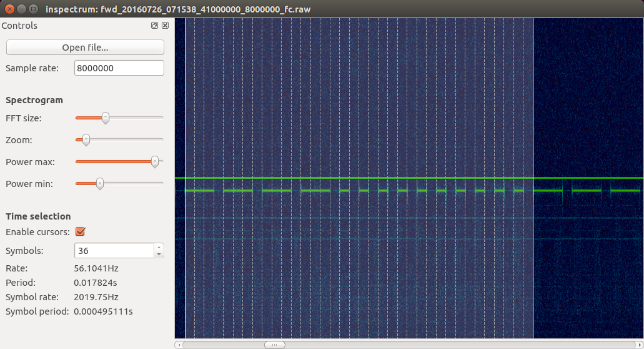Viewport: 644px width, 349px height.
Task: Decrease Symbols count with down arrow
Action: (159, 255)
